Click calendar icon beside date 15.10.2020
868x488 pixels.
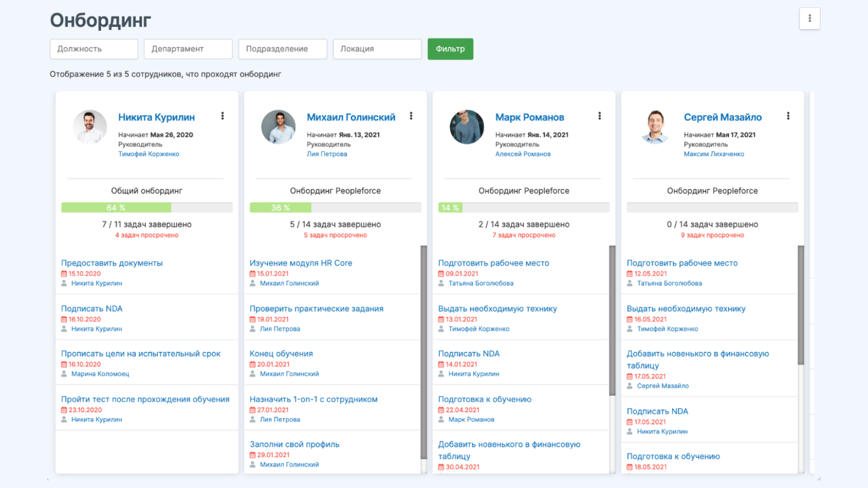tap(64, 274)
